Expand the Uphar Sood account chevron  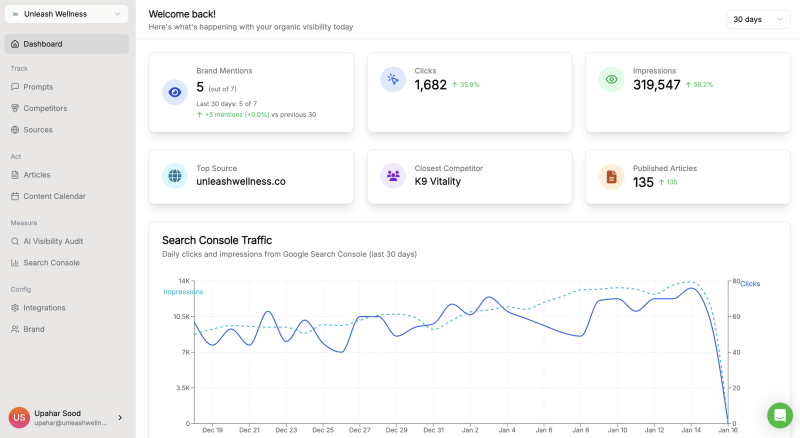tap(120, 417)
